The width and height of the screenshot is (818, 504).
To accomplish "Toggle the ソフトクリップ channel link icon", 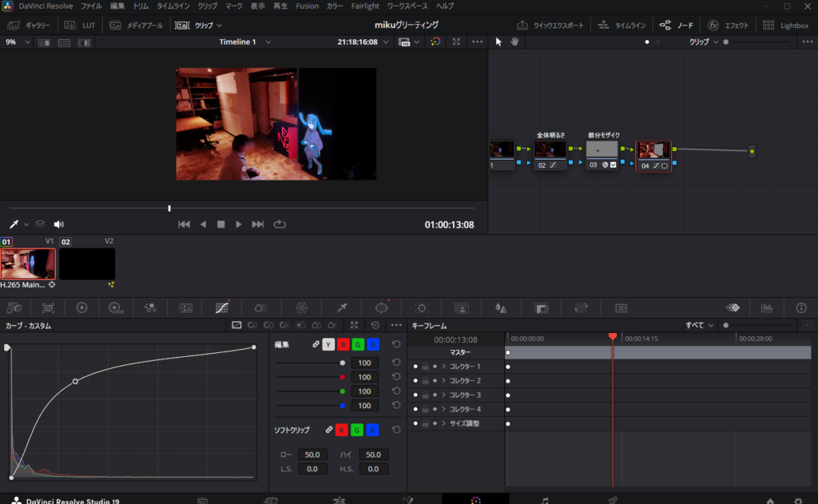I will click(x=328, y=430).
